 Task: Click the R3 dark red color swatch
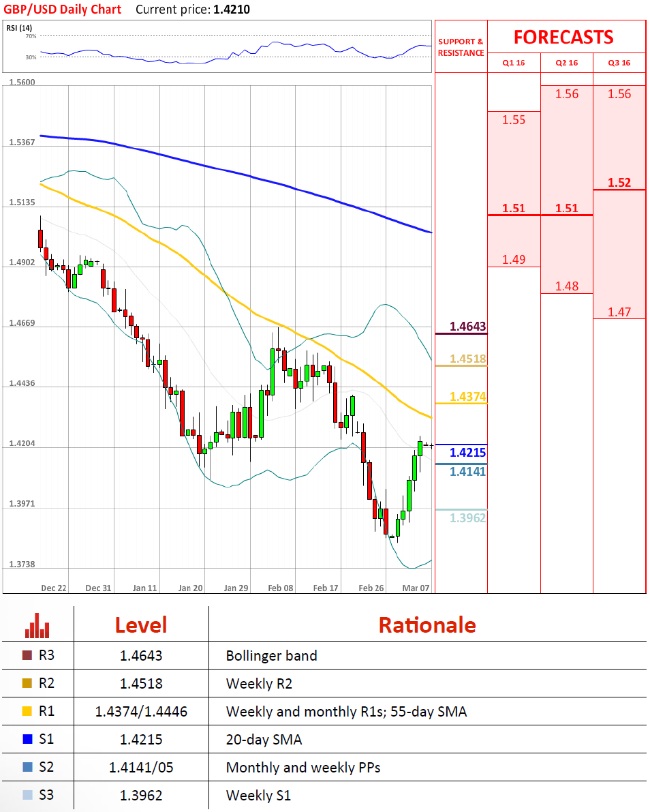pos(27,655)
